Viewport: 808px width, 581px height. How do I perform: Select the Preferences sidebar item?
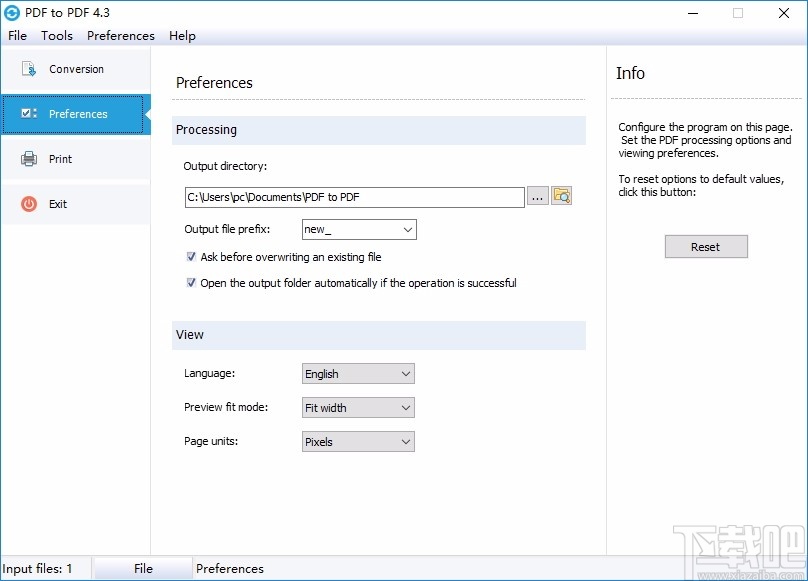(x=76, y=114)
